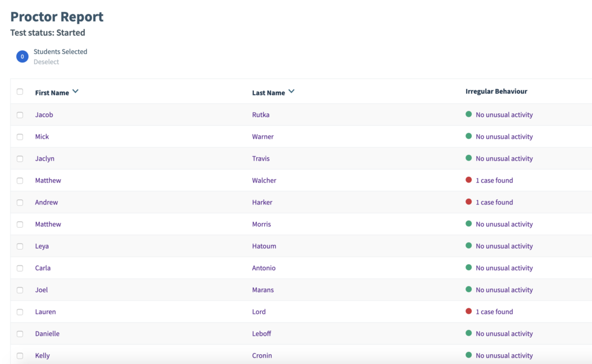Viewport: 592px width, 364px height.
Task: Click last name Harker
Action: [262, 202]
